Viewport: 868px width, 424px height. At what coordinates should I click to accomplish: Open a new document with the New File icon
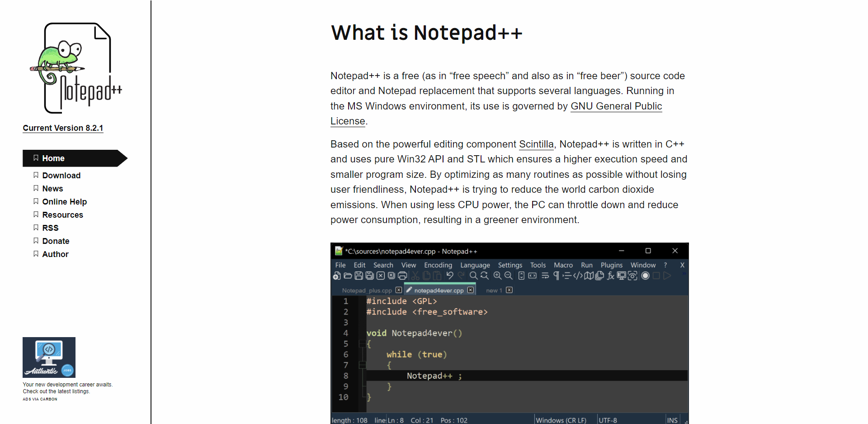click(337, 276)
